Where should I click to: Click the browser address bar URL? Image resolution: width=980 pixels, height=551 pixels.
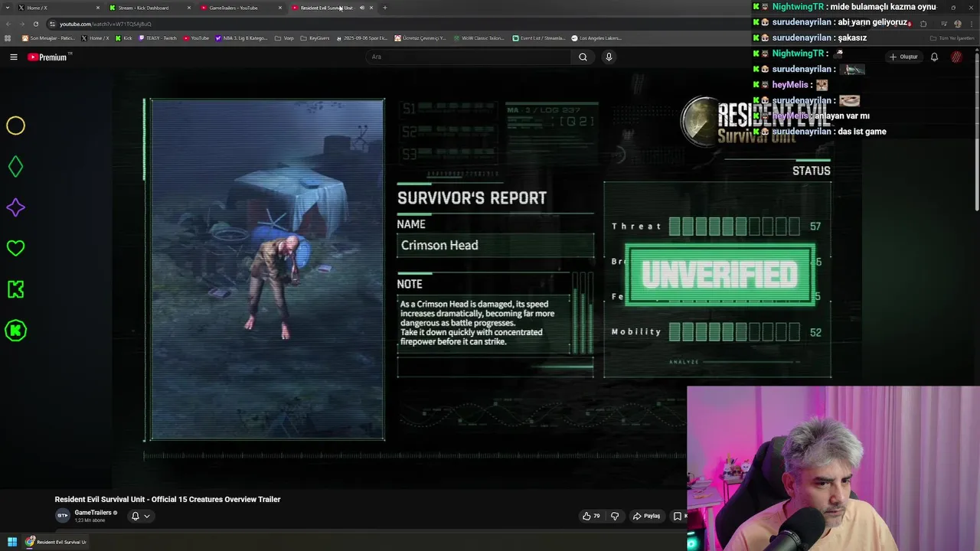106,24
